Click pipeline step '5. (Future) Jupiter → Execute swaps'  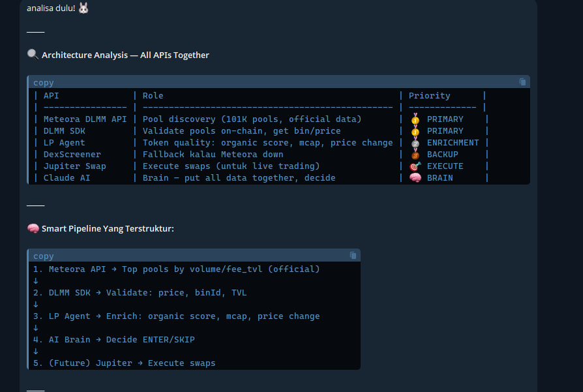[124, 363]
